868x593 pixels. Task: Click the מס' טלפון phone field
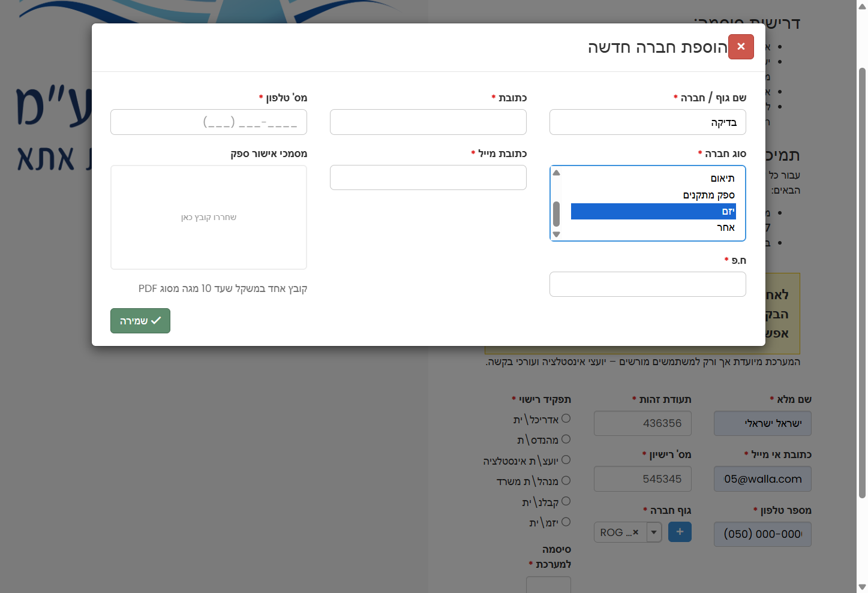pos(209,122)
